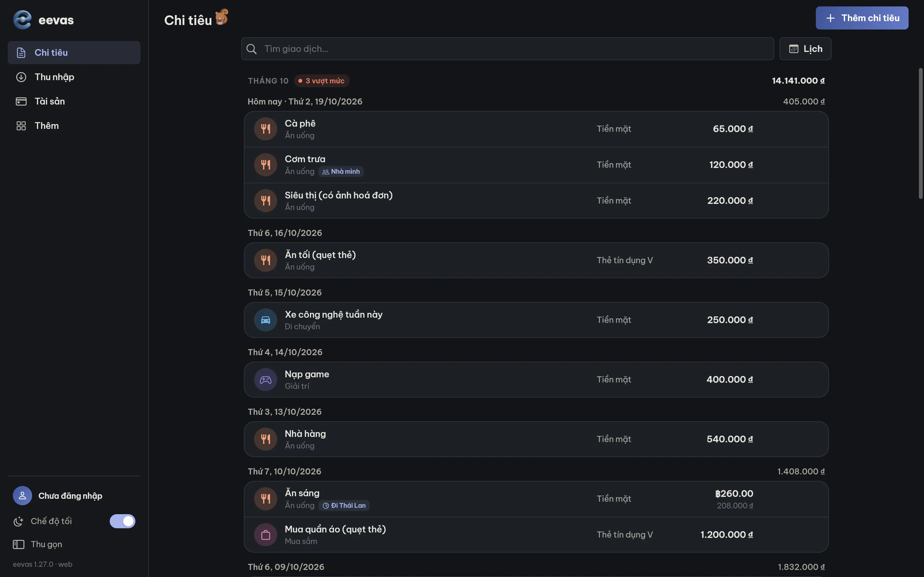Viewport: 924px width, 577px height.
Task: Select the Chi tiêu sidebar item
Action: [74, 53]
